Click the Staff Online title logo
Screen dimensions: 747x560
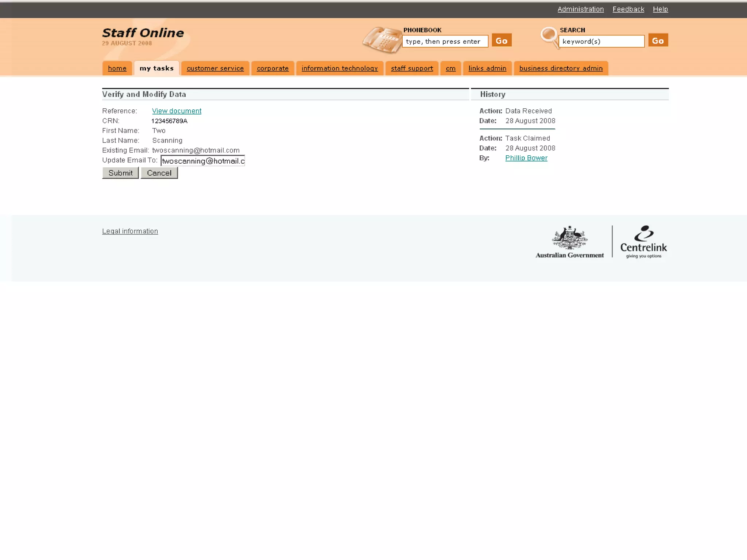(x=143, y=33)
